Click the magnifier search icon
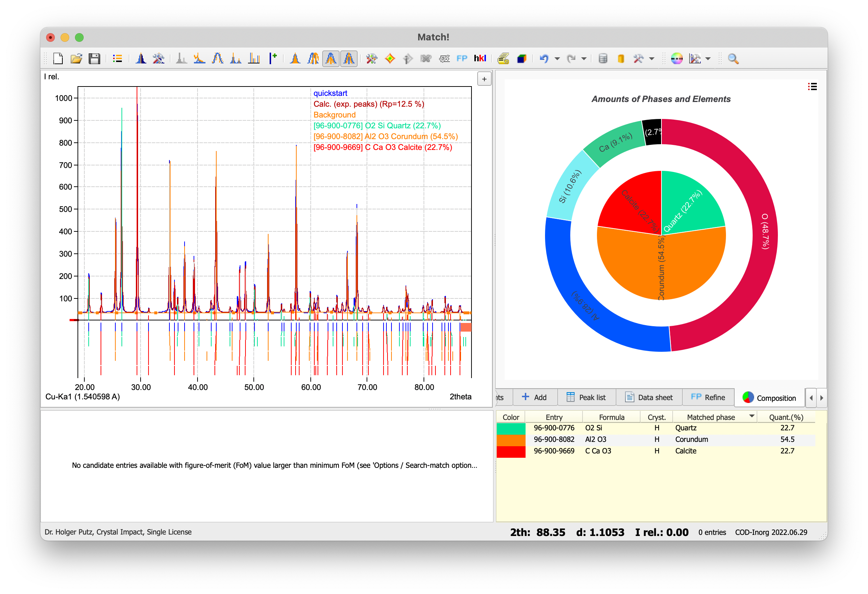The image size is (868, 594). (x=733, y=58)
